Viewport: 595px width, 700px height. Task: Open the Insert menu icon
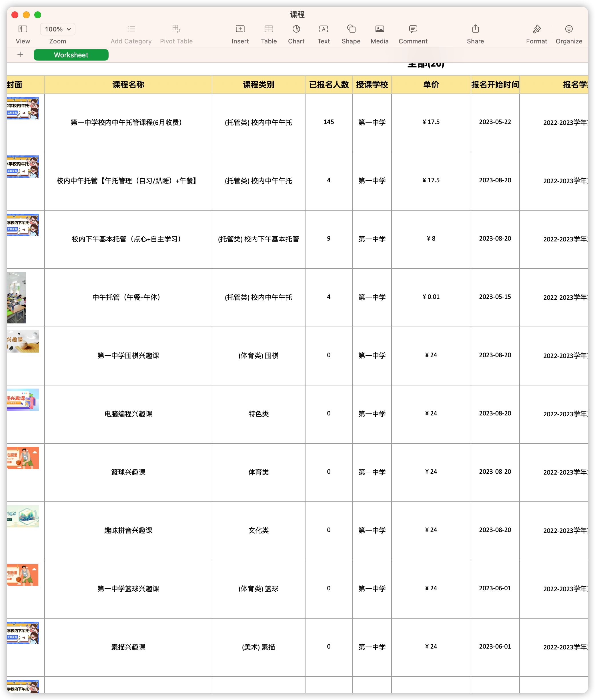point(240,29)
